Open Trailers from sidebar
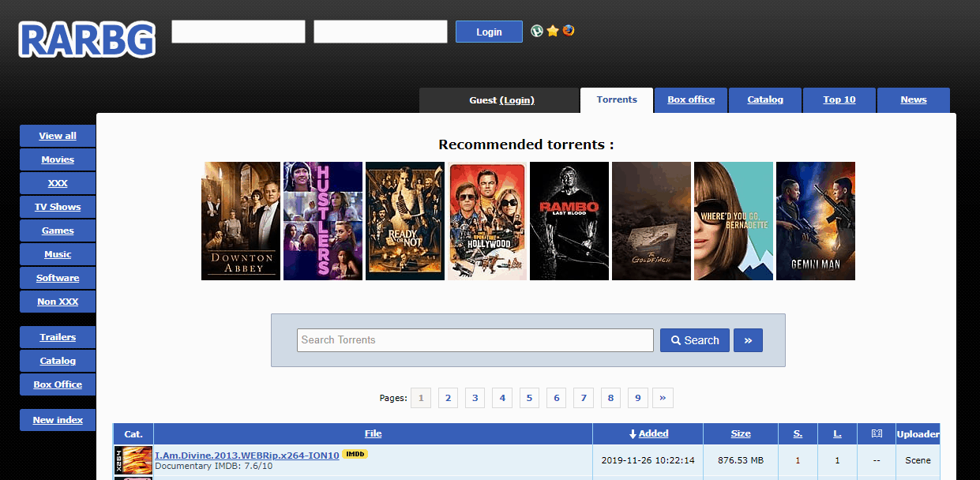 58,337
